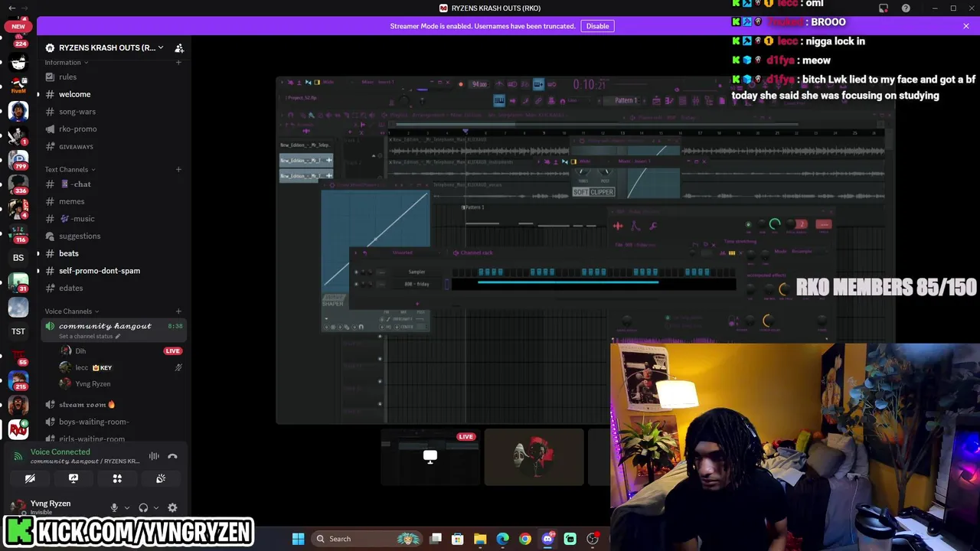The height and width of the screenshot is (551, 980).
Task: Open headphone output device dropdown arrow
Action: (x=155, y=507)
